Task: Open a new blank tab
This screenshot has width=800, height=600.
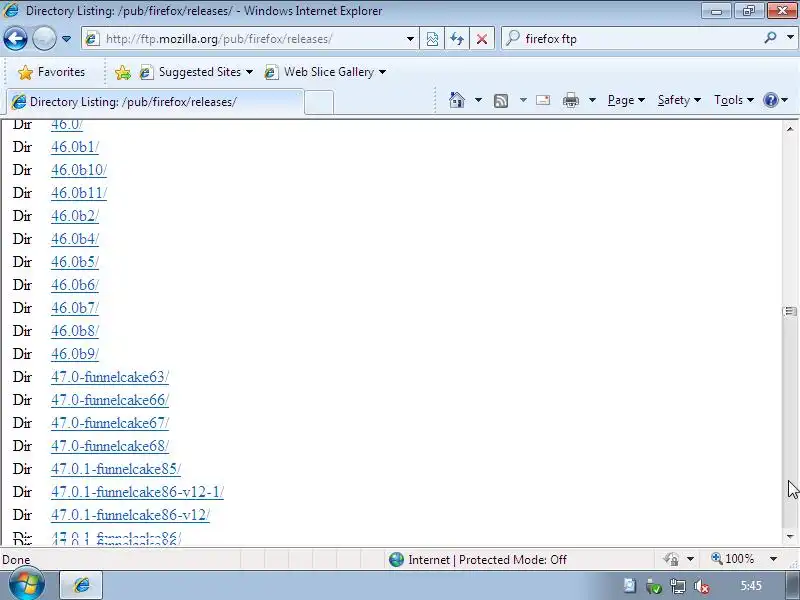Action: pos(319,102)
